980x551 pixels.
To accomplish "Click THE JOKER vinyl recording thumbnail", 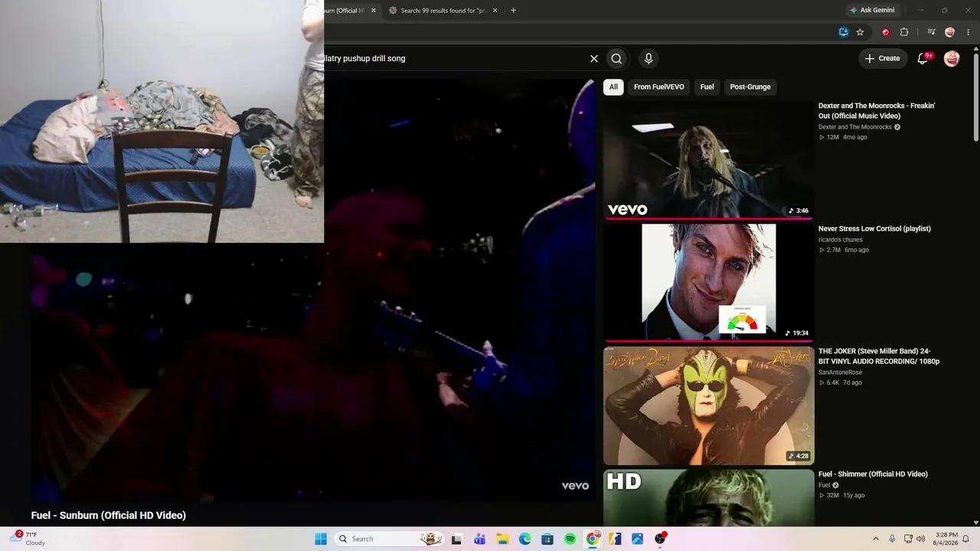I will pyautogui.click(x=709, y=406).
